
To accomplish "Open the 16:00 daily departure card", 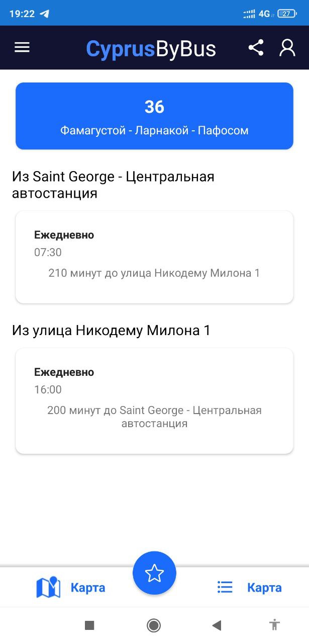I will 154,400.
